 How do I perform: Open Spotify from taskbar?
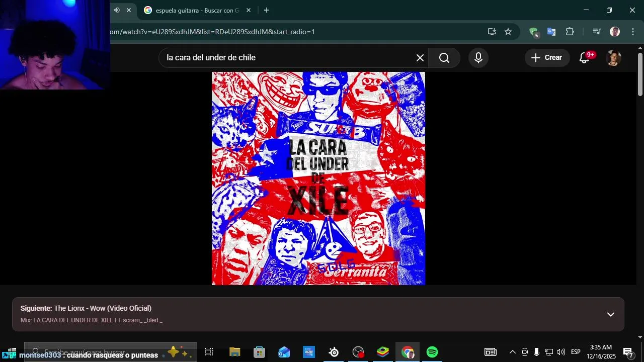(x=432, y=352)
